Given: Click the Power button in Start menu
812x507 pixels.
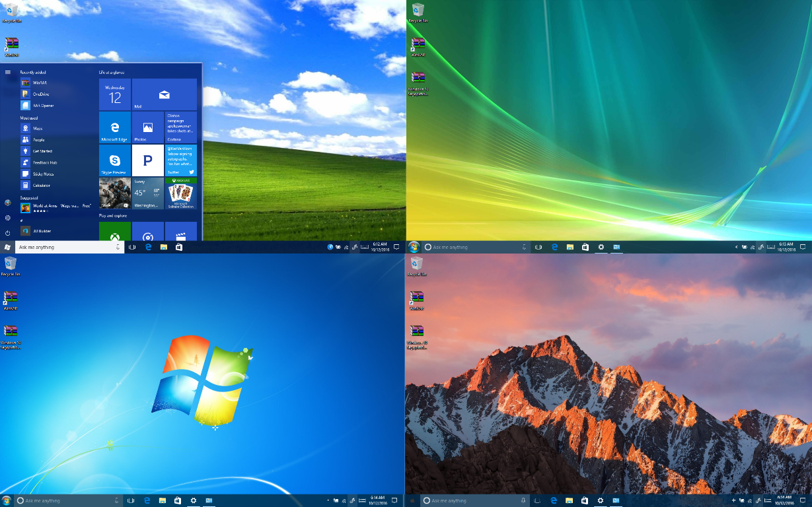Looking at the screenshot, I should (x=7, y=232).
